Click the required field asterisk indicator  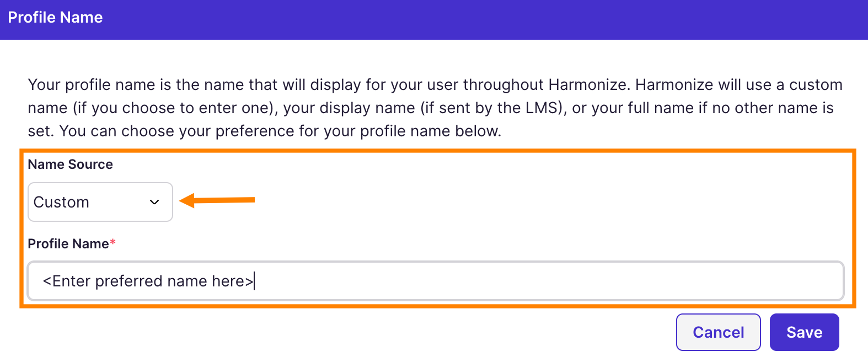pyautogui.click(x=112, y=242)
